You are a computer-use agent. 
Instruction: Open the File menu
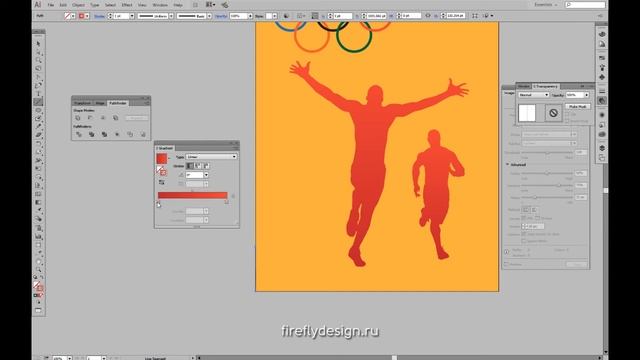(51, 5)
